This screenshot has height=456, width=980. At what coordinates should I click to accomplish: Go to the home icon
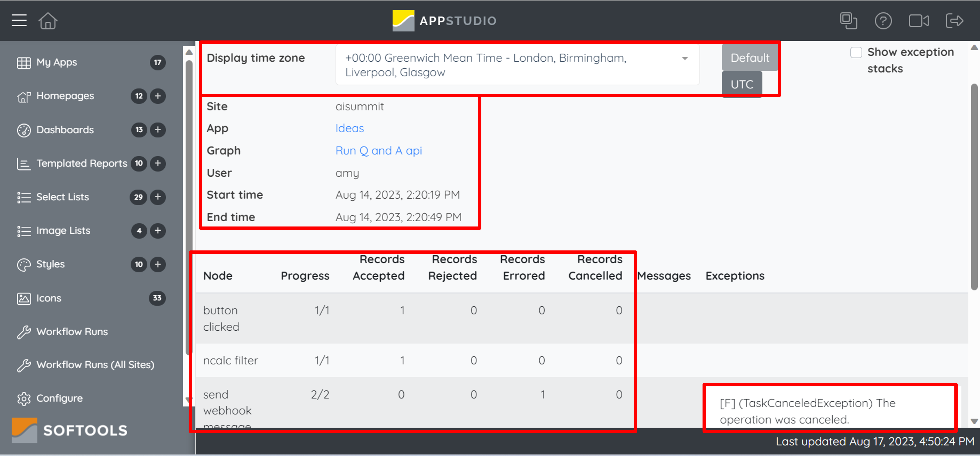pyautogui.click(x=48, y=20)
